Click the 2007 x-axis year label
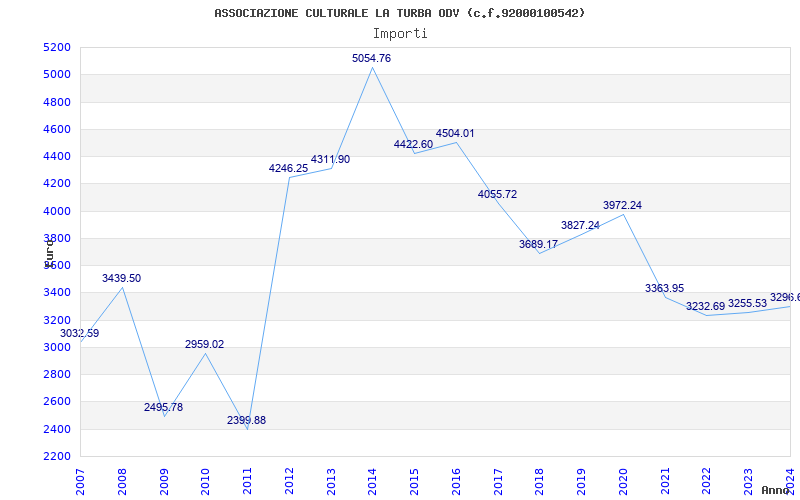 80,482
